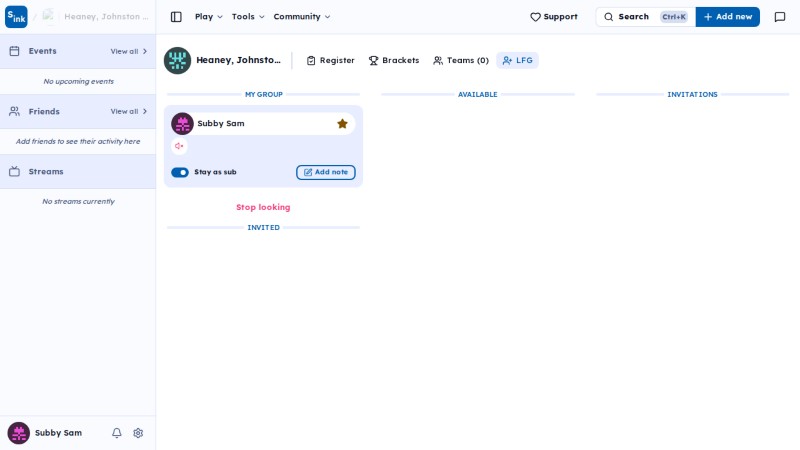Click the Events section label
Viewport: 800px width, 450px height.
click(x=42, y=51)
